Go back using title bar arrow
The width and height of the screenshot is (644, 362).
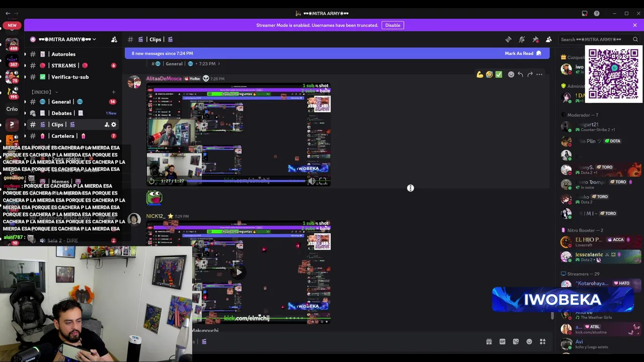(8, 13)
